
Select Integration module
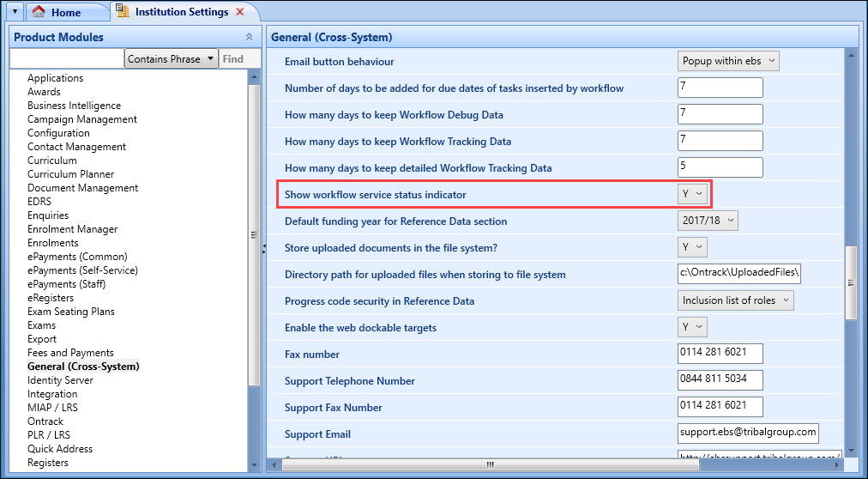tap(52, 394)
